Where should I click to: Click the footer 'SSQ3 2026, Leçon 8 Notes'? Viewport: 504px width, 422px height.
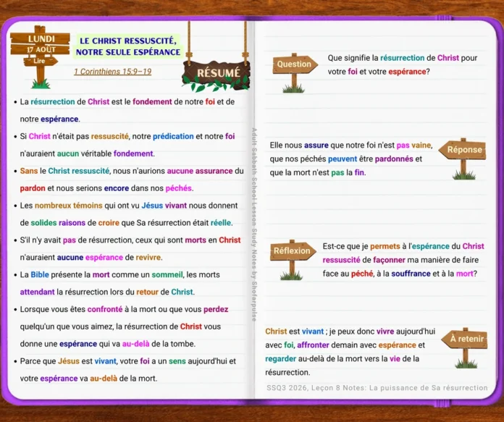tap(316, 388)
